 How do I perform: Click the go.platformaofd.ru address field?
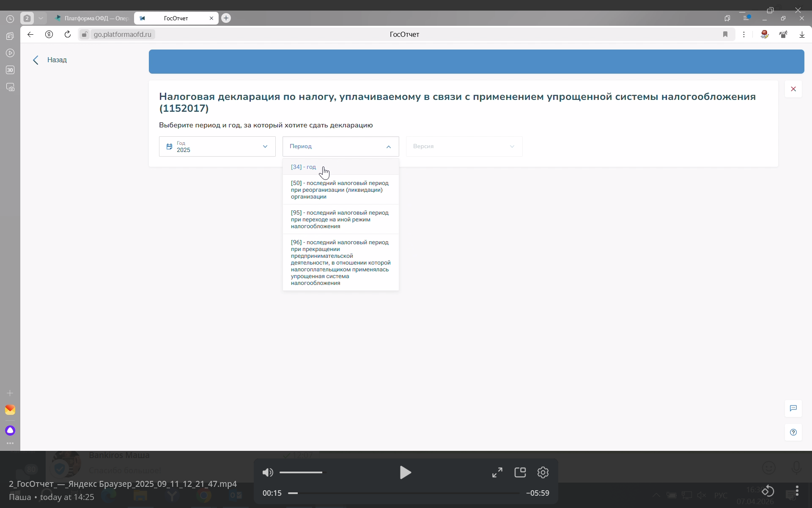122,34
